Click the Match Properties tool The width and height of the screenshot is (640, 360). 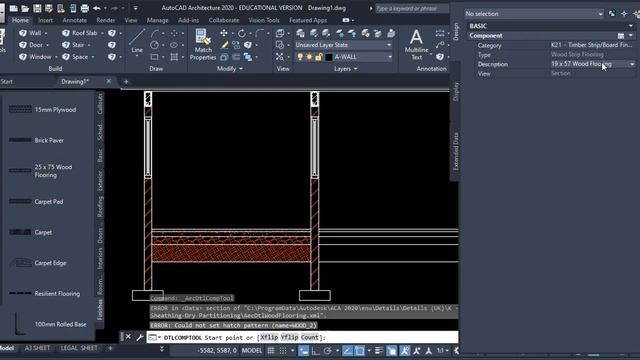click(x=203, y=44)
